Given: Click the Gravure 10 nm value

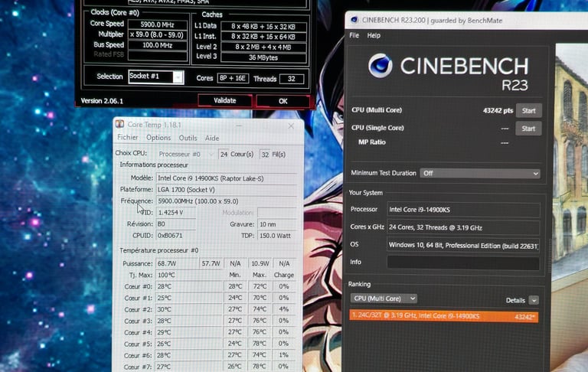Looking at the screenshot, I should point(276,224).
